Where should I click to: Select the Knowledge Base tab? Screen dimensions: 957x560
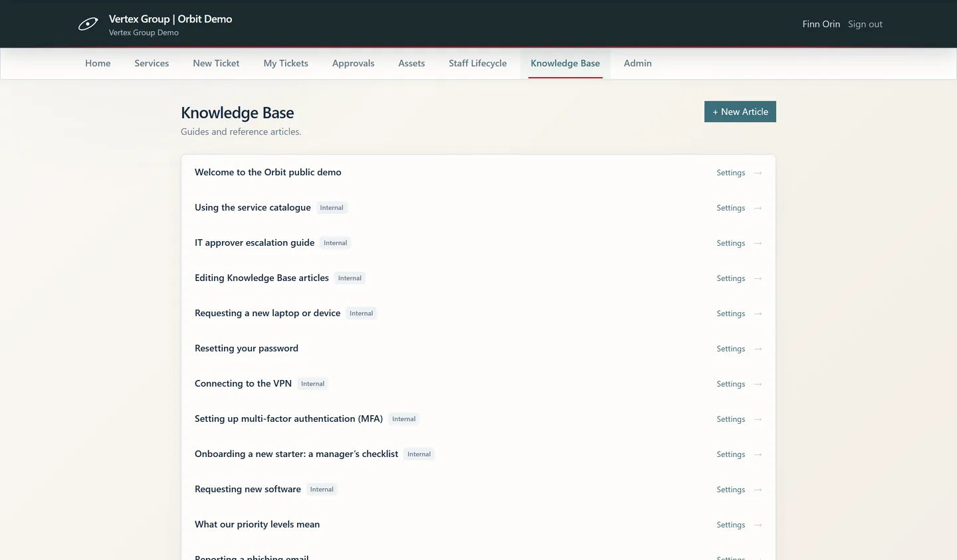pyautogui.click(x=565, y=63)
